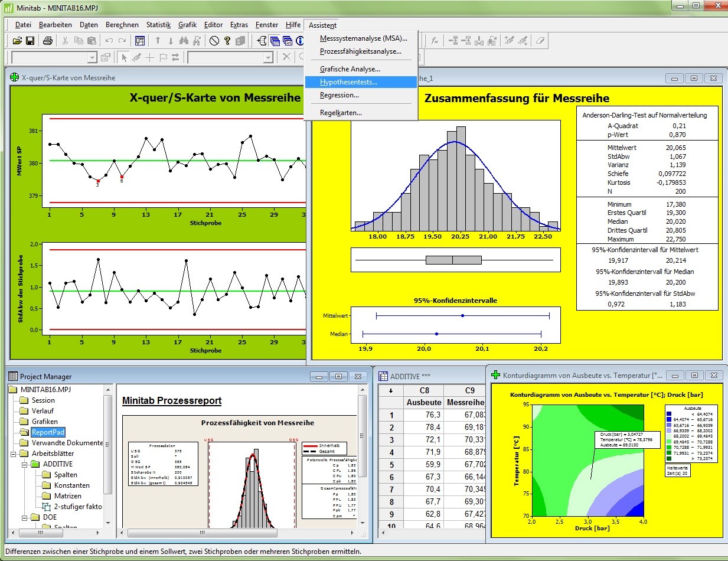Paste using the clipboard toolbar icon
728x561 pixels.
point(91,41)
